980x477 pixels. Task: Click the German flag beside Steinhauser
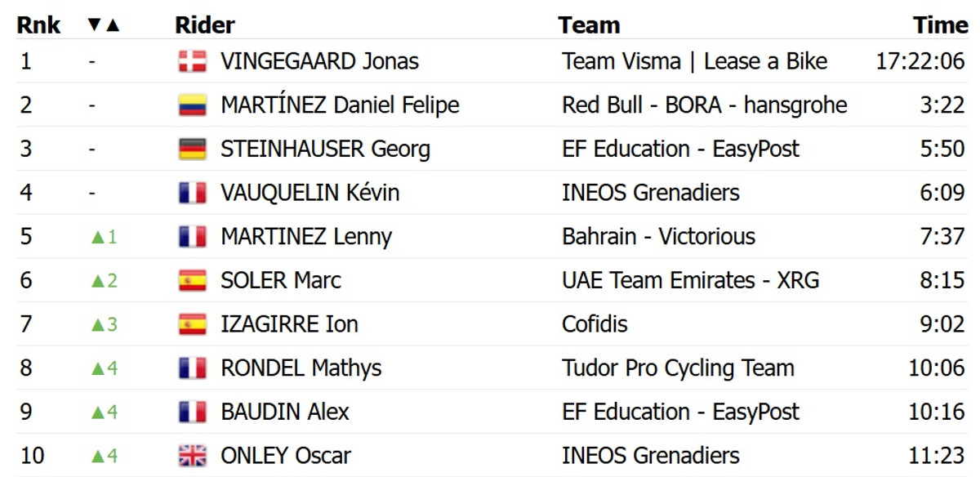pyautogui.click(x=193, y=149)
